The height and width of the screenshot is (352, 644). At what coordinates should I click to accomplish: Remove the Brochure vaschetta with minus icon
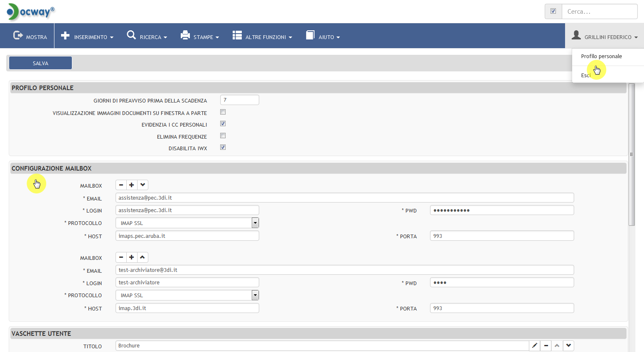(x=546, y=345)
